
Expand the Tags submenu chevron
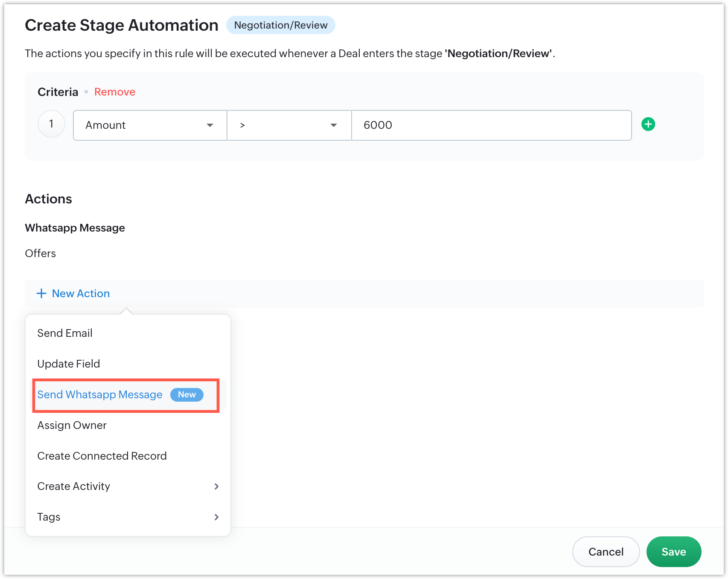216,517
